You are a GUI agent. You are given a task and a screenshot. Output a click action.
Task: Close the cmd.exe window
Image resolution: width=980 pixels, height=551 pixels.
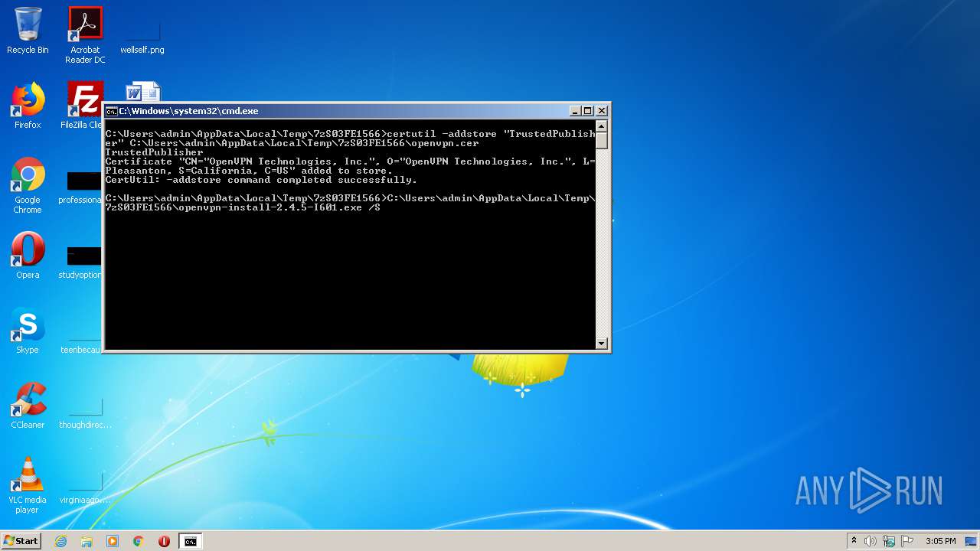pos(602,111)
